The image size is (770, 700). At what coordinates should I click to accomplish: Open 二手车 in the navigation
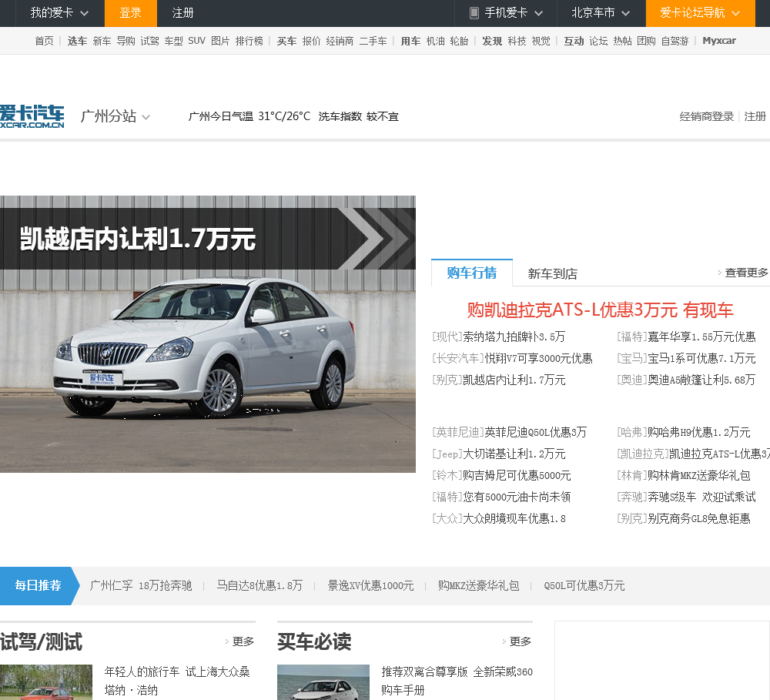pos(373,41)
